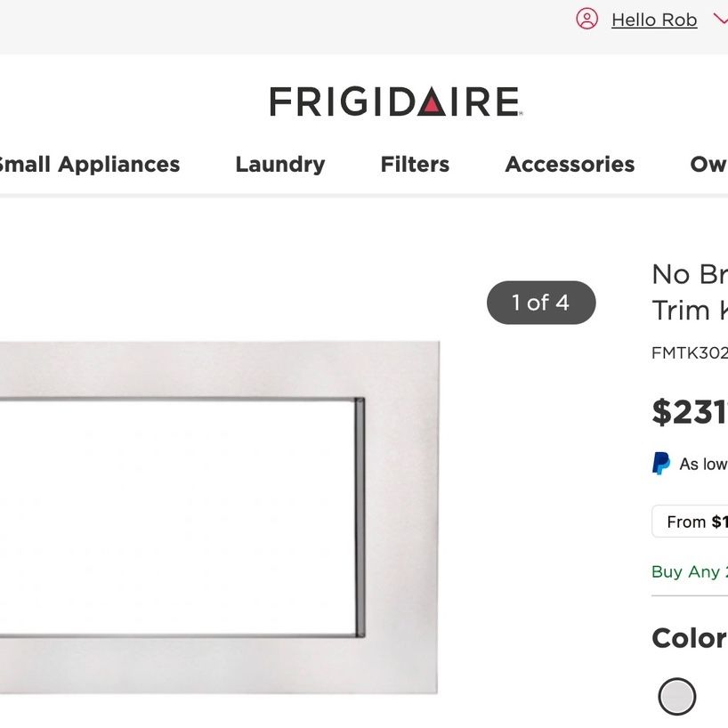Click the user account profile icon

coord(586,19)
